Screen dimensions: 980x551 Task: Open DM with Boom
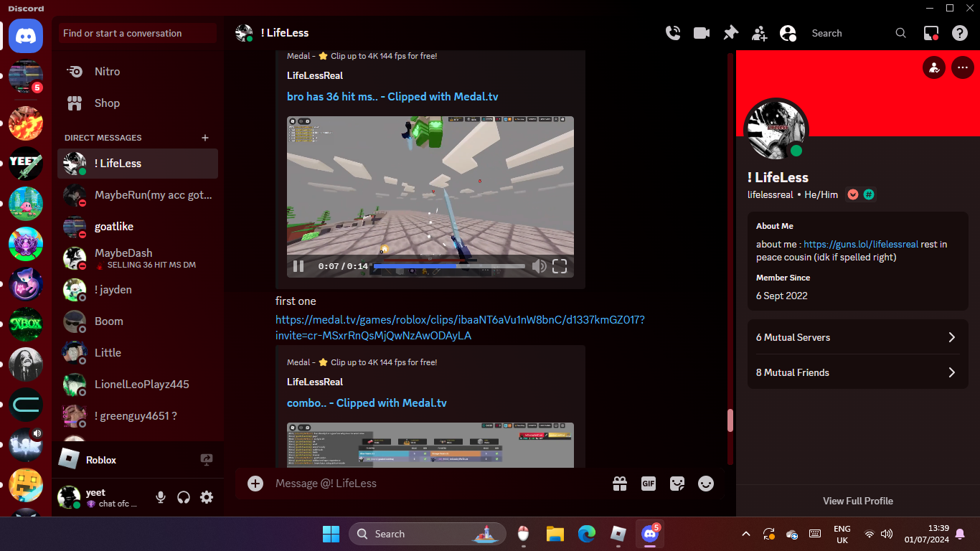pyautogui.click(x=138, y=321)
